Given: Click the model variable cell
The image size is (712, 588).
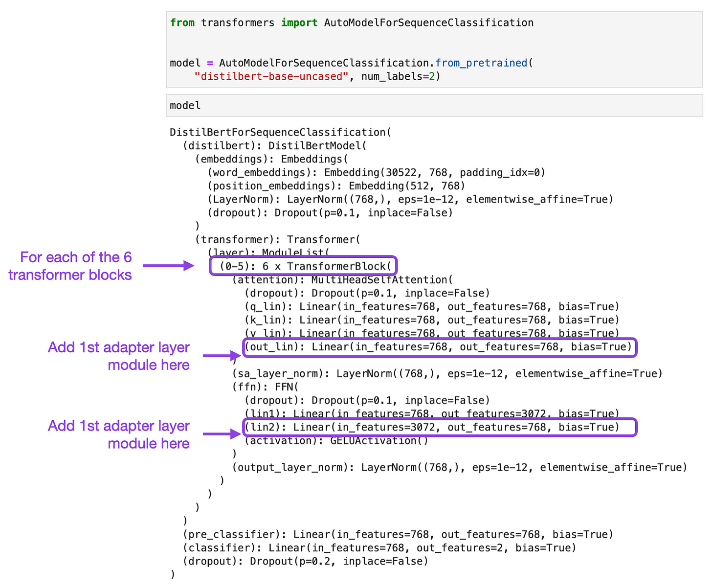Looking at the screenshot, I should click(x=185, y=105).
